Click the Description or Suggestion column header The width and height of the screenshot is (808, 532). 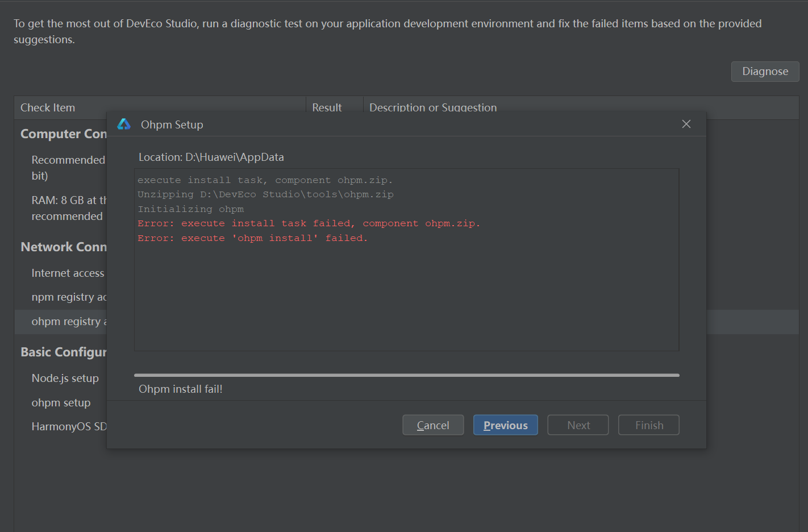(x=432, y=107)
